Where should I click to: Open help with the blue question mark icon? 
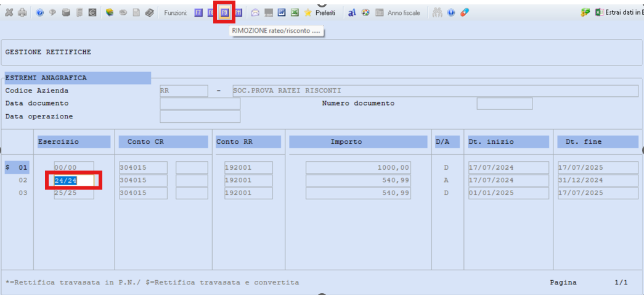pyautogui.click(x=40, y=13)
